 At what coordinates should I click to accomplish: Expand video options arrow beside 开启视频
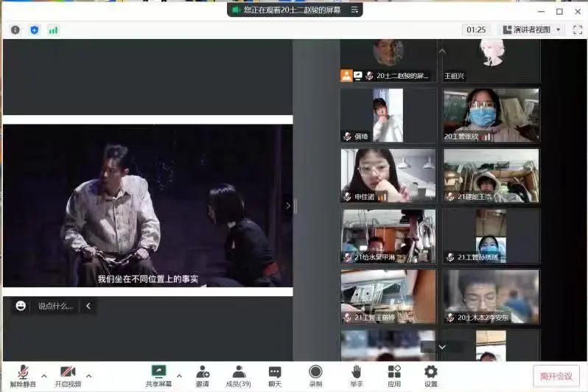(89, 375)
